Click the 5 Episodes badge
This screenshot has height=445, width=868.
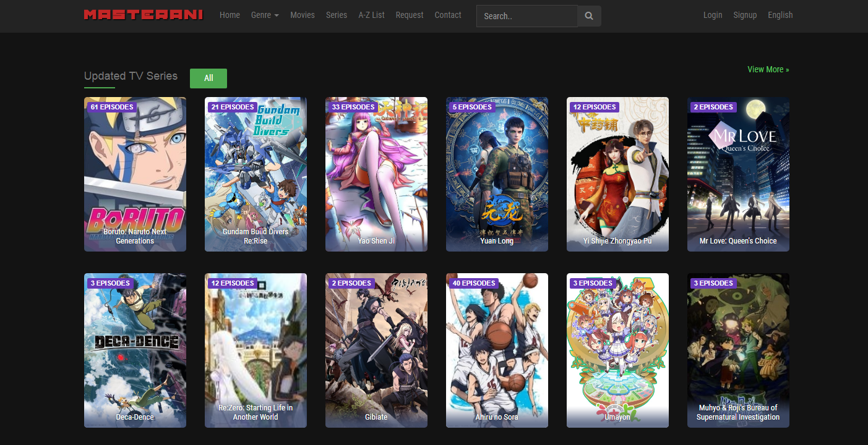click(x=472, y=107)
